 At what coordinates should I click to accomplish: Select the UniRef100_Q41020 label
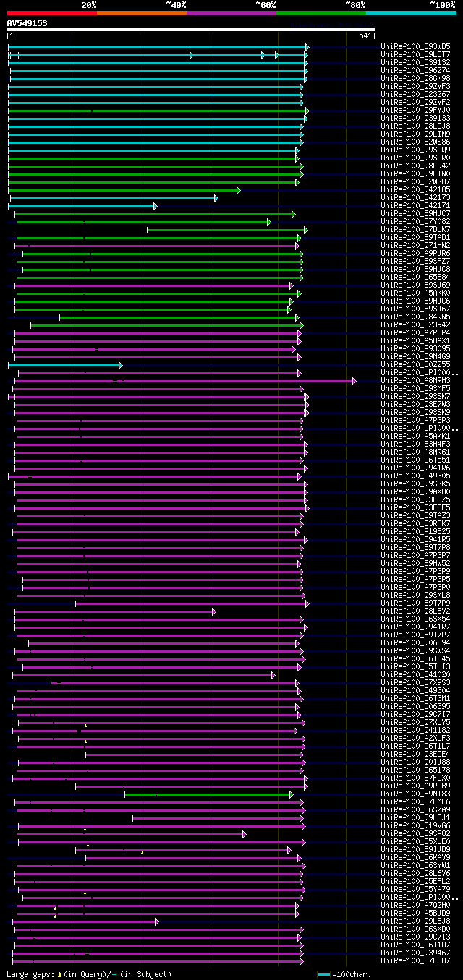click(415, 675)
